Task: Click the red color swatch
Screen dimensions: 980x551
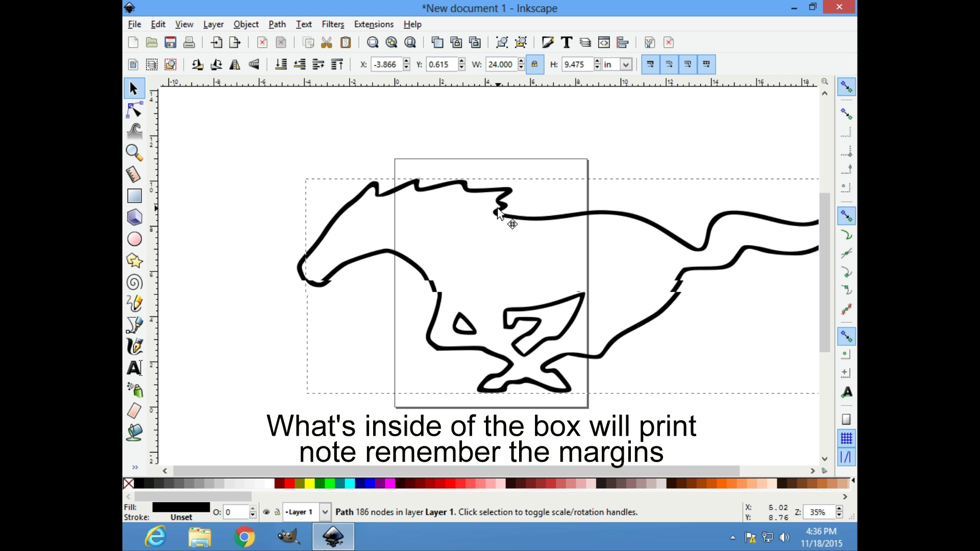Action: (x=289, y=483)
